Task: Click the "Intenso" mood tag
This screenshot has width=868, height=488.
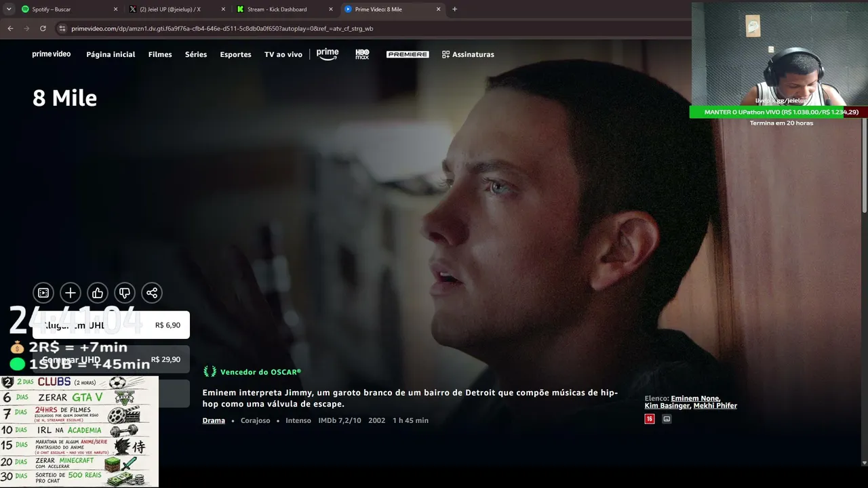Action: coord(298,421)
